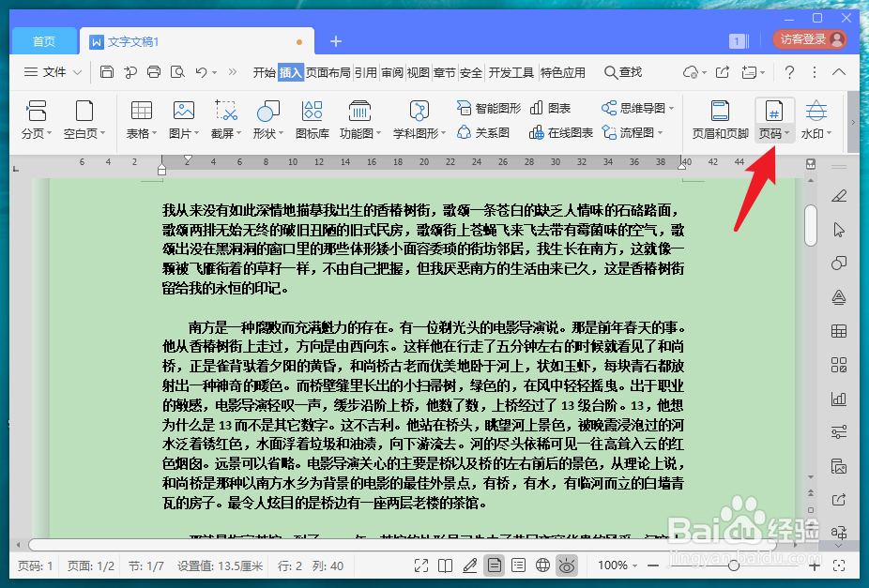
Task: Click the vertical scrollbar thumb
Action: tap(811, 225)
